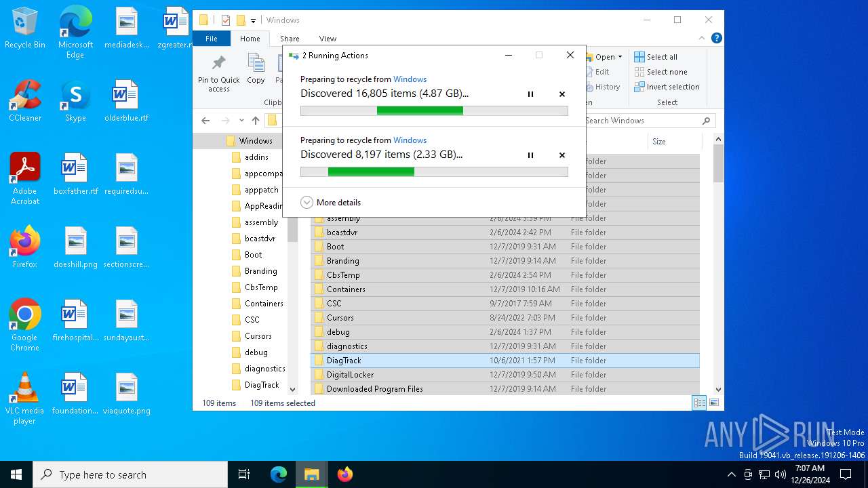Open Windows link in first recycle action

tap(410, 79)
